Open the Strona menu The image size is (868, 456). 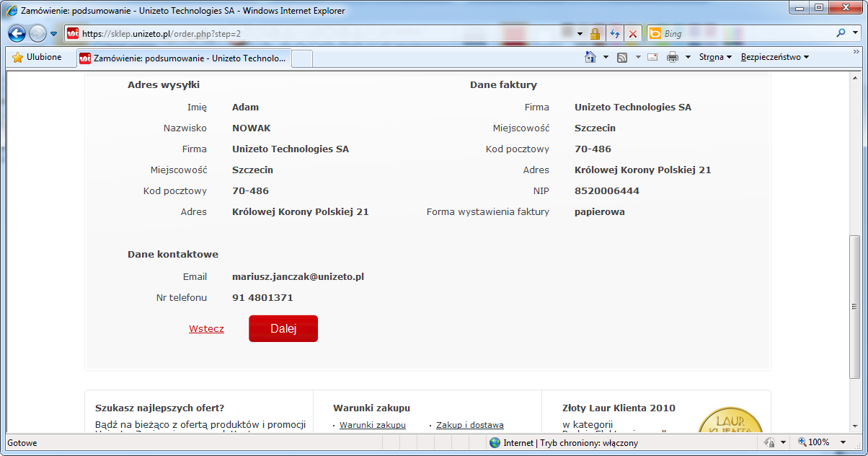click(x=715, y=57)
